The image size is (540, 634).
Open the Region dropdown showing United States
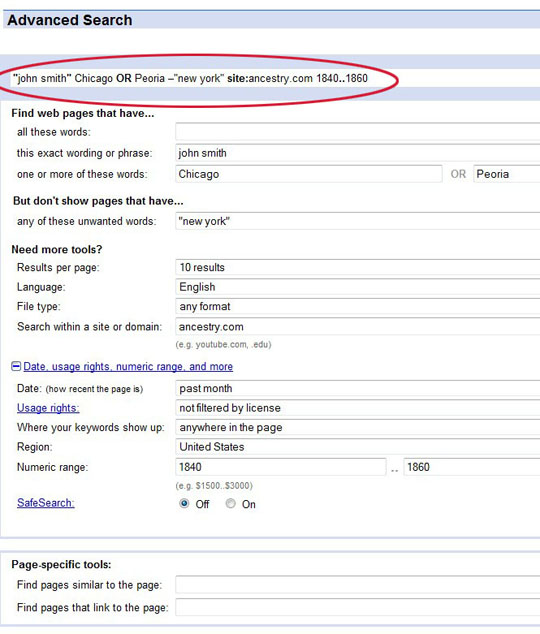coord(358,447)
